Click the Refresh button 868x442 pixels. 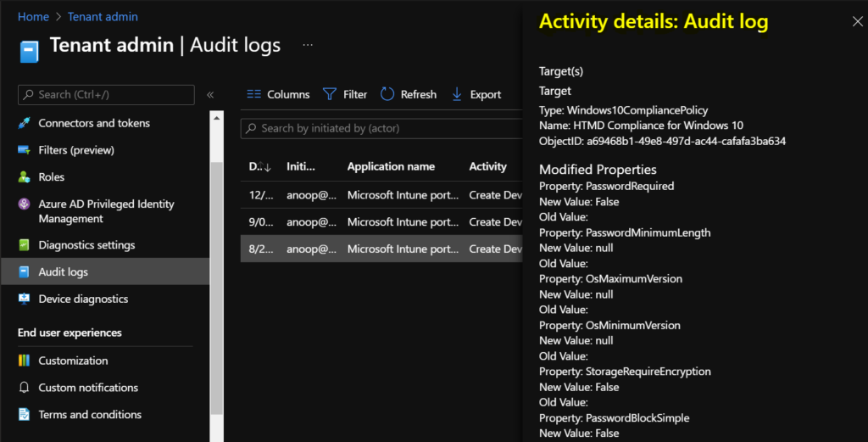(x=409, y=94)
